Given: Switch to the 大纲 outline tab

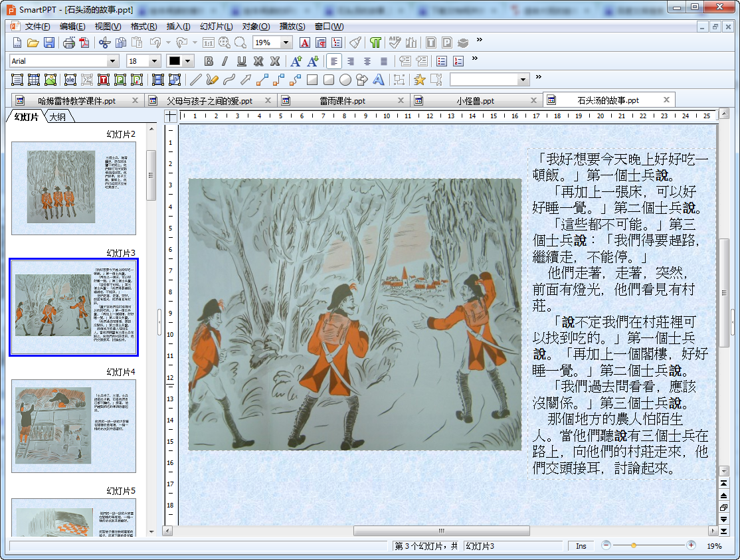Looking at the screenshot, I should point(58,116).
